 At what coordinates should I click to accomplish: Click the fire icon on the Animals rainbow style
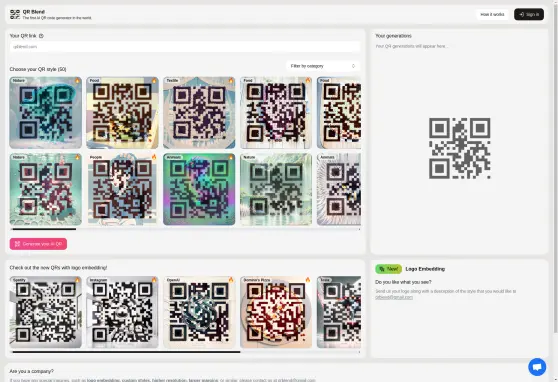(231, 157)
